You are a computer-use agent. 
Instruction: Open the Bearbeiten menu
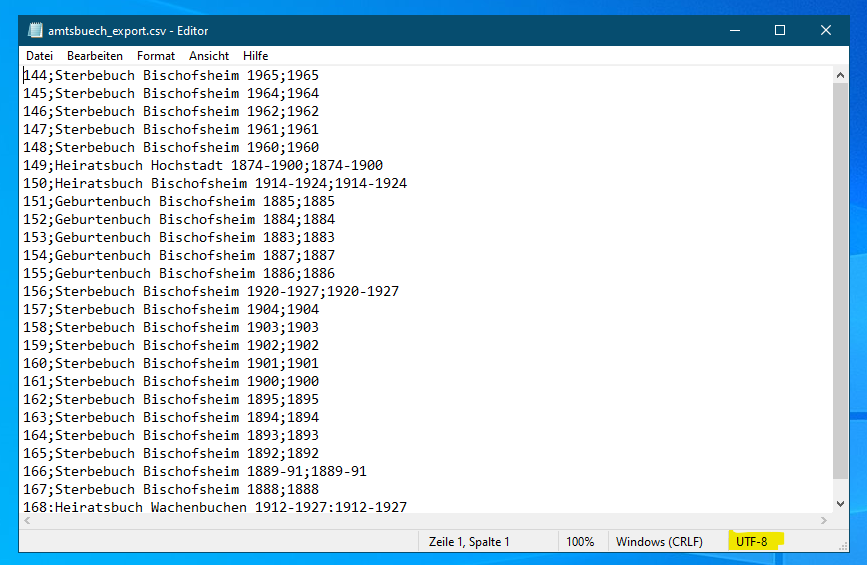pyautogui.click(x=95, y=56)
